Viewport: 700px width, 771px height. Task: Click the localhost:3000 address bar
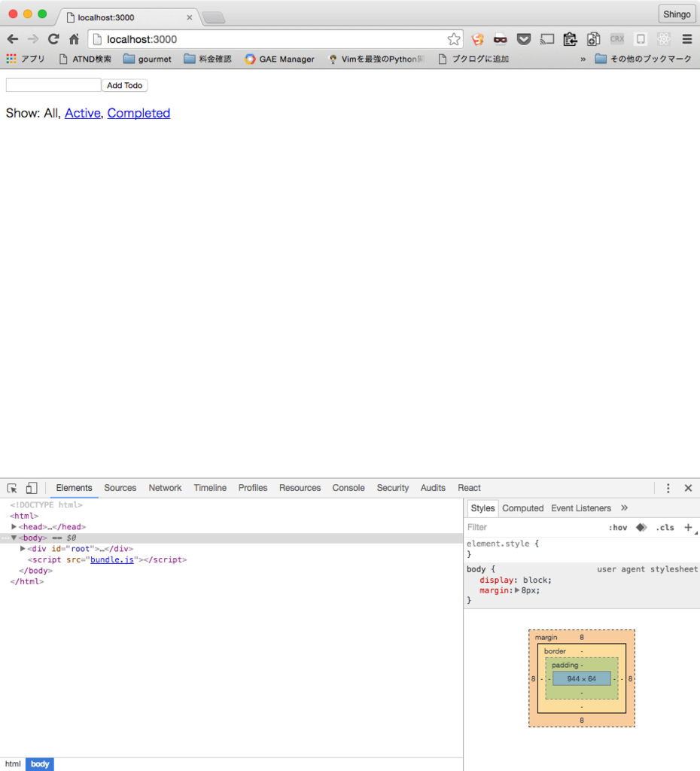(x=275, y=39)
